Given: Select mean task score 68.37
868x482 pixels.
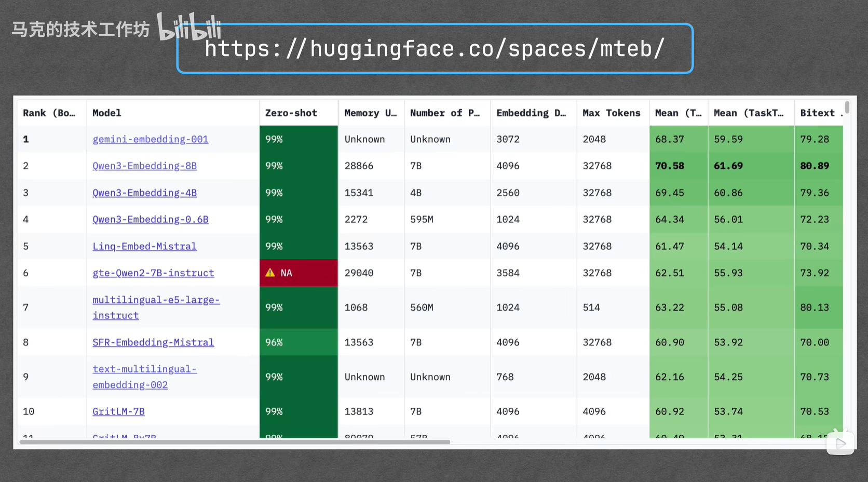Looking at the screenshot, I should tap(670, 139).
